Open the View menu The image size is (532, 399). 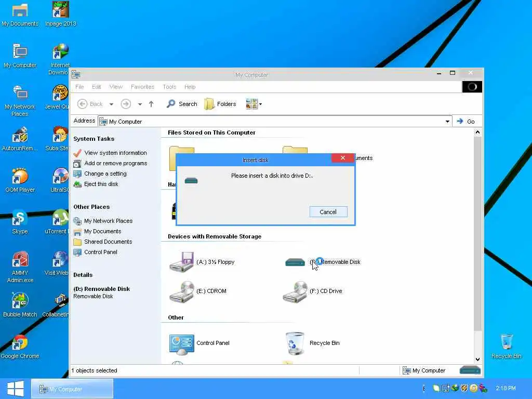tap(116, 87)
